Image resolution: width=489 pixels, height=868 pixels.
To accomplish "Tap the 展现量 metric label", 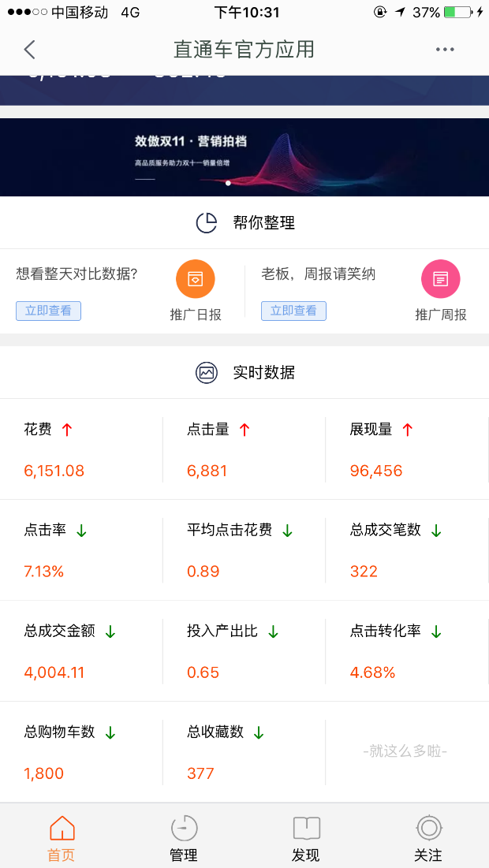I will coord(371,430).
